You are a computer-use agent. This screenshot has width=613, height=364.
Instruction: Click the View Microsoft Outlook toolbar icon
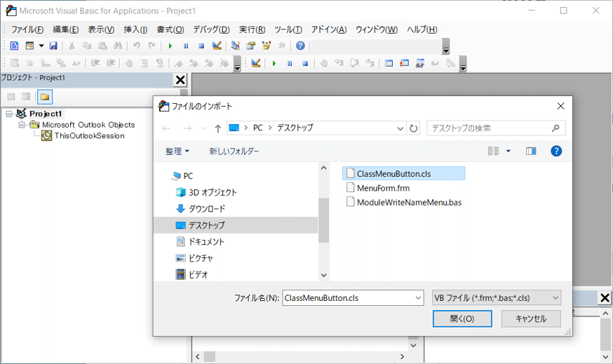(x=14, y=46)
